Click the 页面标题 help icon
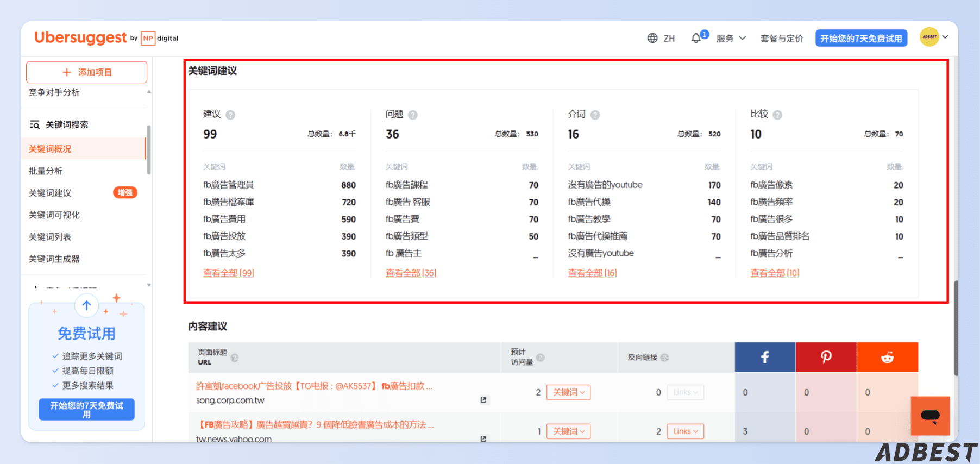This screenshot has height=464, width=980. point(235,358)
